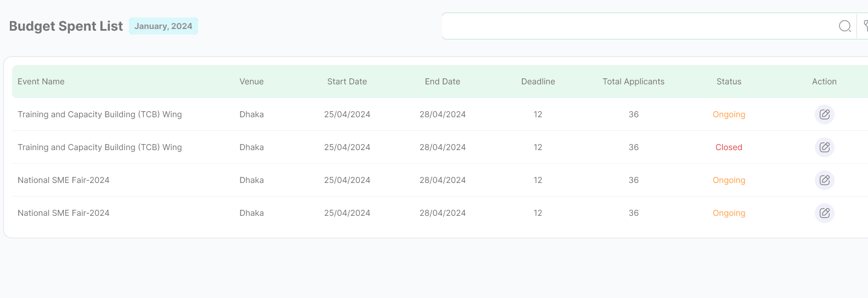Sort by Start Date column header
868x298 pixels.
pyautogui.click(x=347, y=82)
